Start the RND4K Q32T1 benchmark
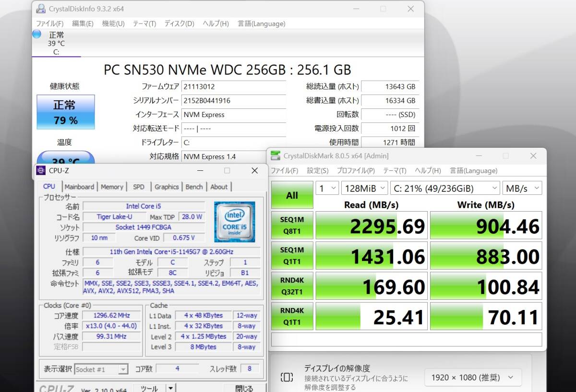 (292, 286)
